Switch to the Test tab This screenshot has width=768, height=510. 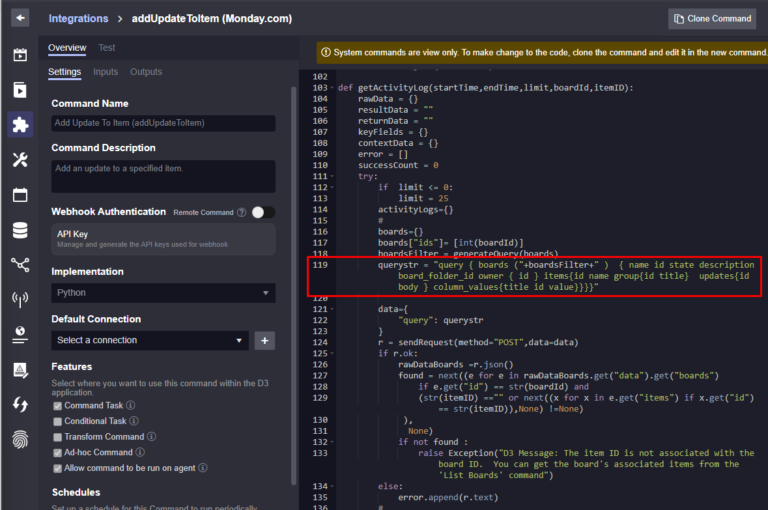coord(107,48)
